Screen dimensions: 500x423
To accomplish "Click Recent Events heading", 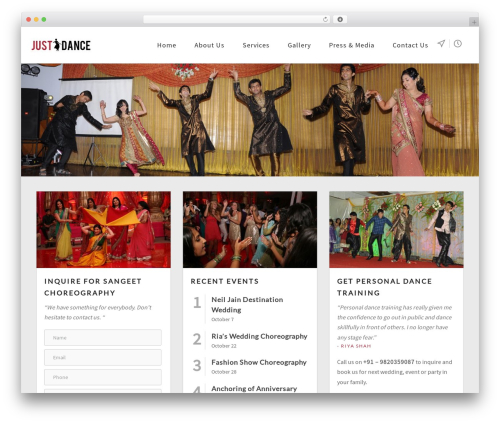I will click(225, 281).
